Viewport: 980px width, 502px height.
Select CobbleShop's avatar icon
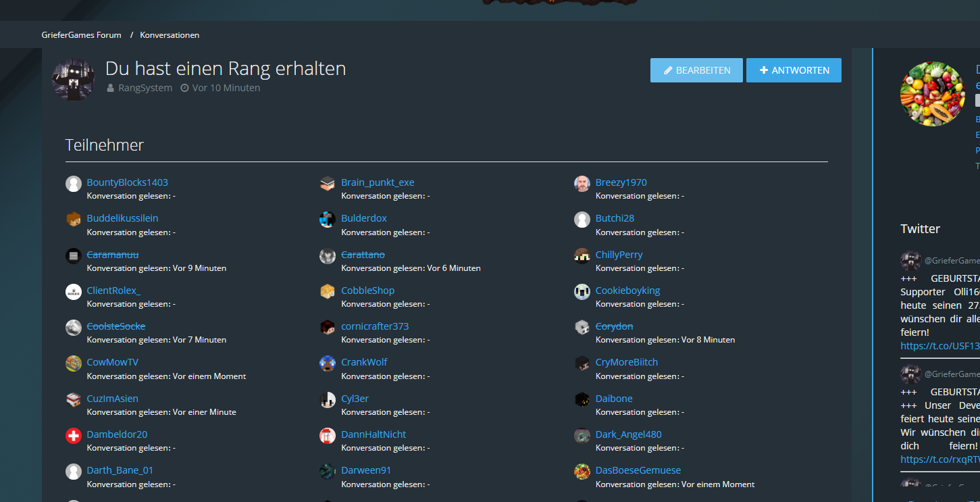[x=328, y=292]
